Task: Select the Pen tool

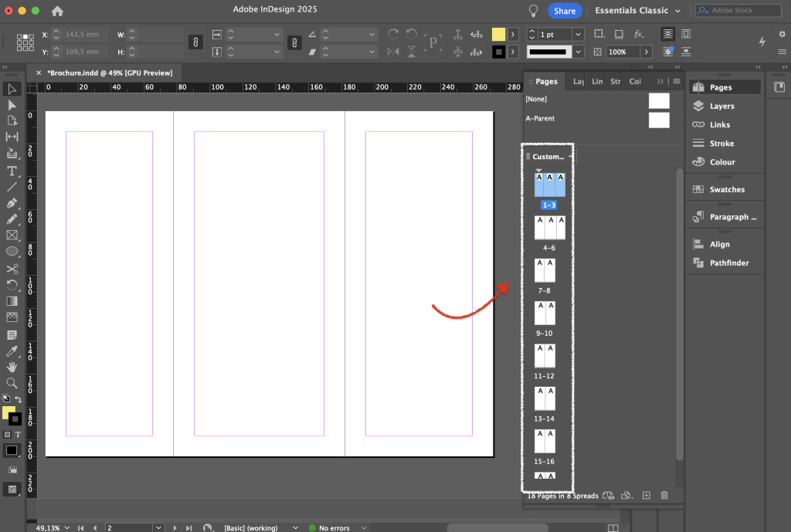Action: click(12, 203)
